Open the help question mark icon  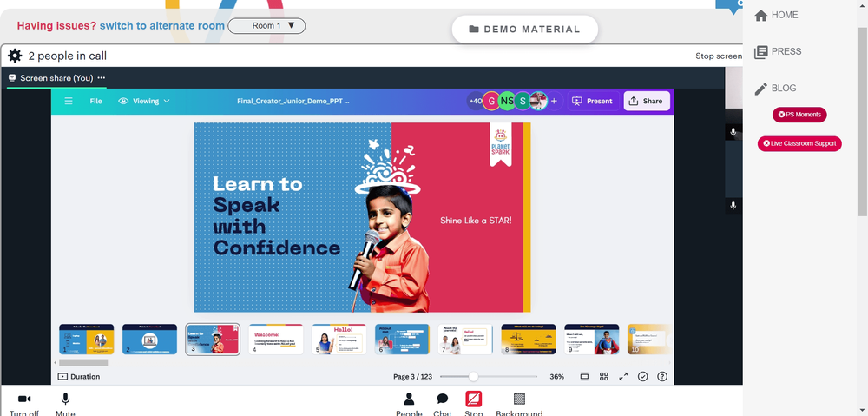662,377
